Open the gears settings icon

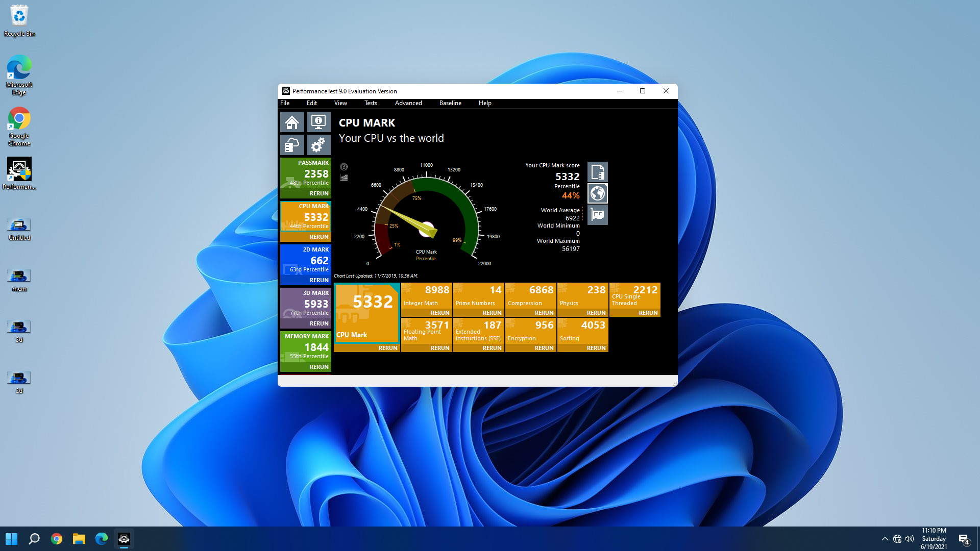click(x=318, y=145)
